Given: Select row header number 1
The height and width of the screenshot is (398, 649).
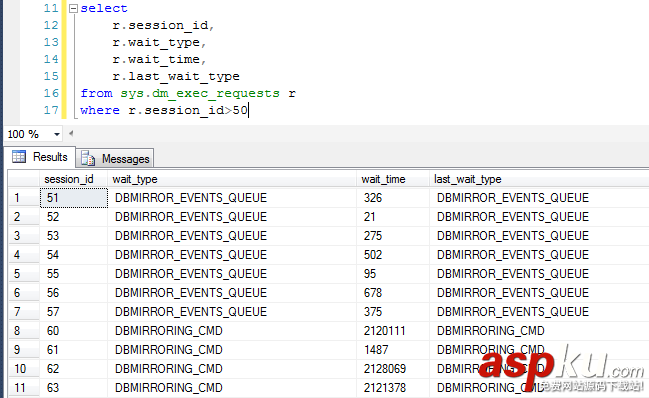Looking at the screenshot, I should tap(24, 198).
